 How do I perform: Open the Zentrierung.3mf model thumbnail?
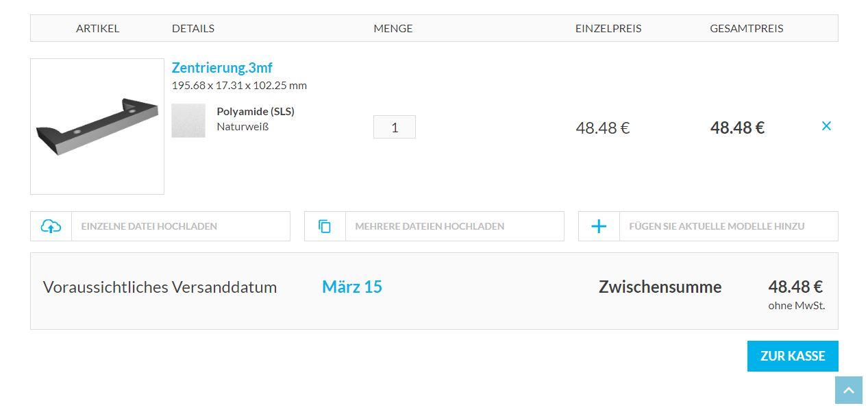[97, 126]
